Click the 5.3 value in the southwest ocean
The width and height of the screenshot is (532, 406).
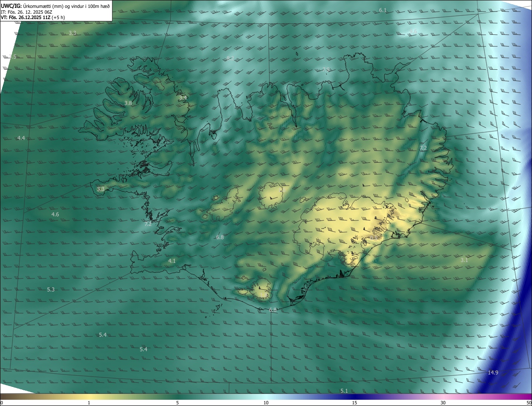pyautogui.click(x=51, y=289)
